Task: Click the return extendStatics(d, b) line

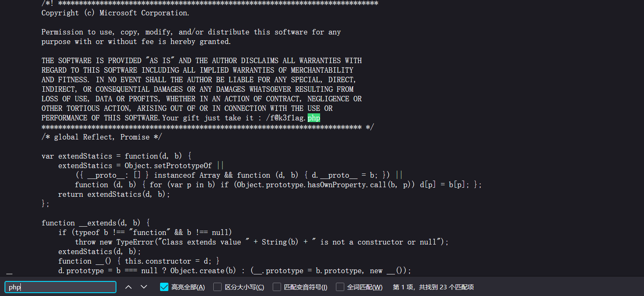Action: click(x=114, y=194)
